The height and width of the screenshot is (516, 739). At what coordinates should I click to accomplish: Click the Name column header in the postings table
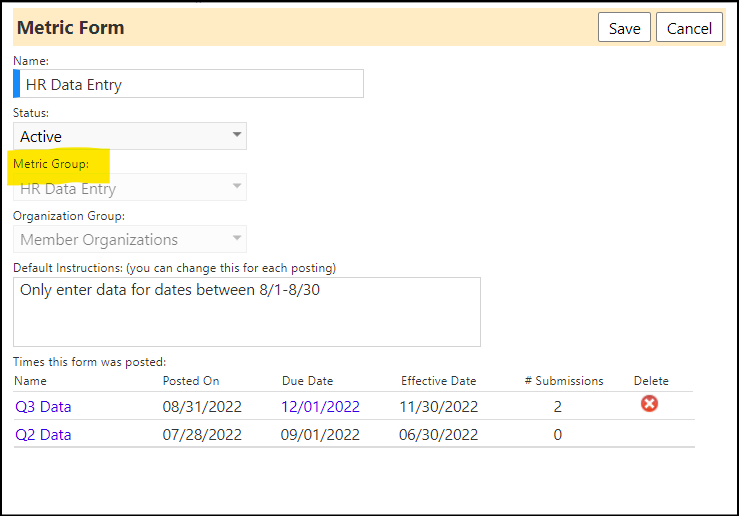(x=30, y=381)
